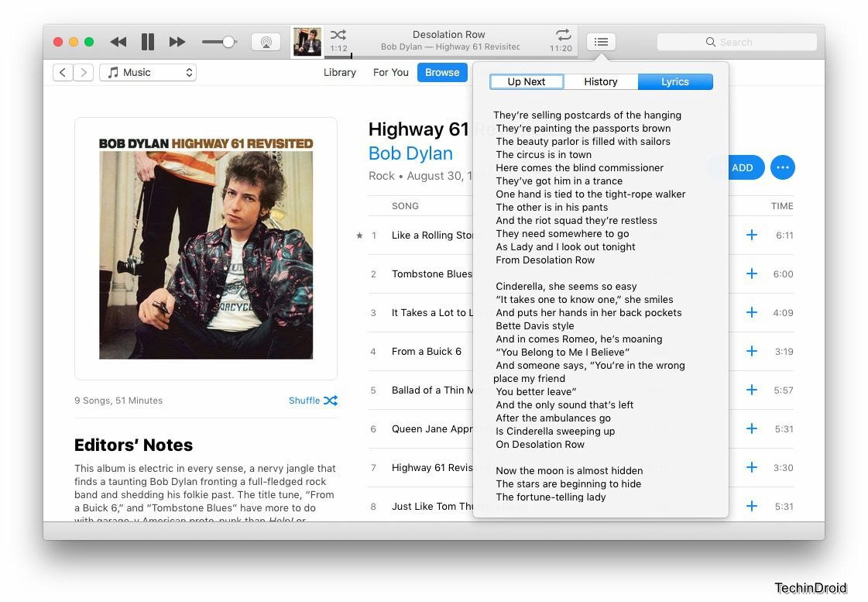The height and width of the screenshot is (602, 868).
Task: Open the Bob Dylan artist link
Action: pyautogui.click(x=410, y=153)
